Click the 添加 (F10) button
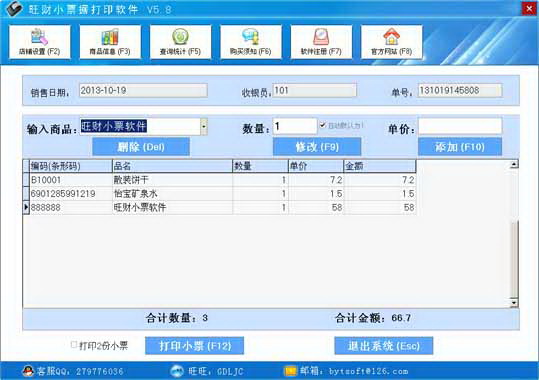The height and width of the screenshot is (380, 539). coord(460,147)
